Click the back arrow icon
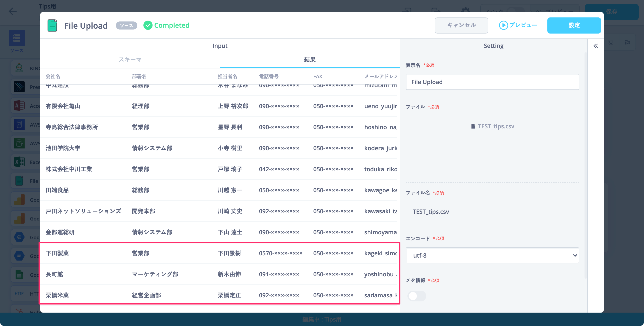 point(13,11)
